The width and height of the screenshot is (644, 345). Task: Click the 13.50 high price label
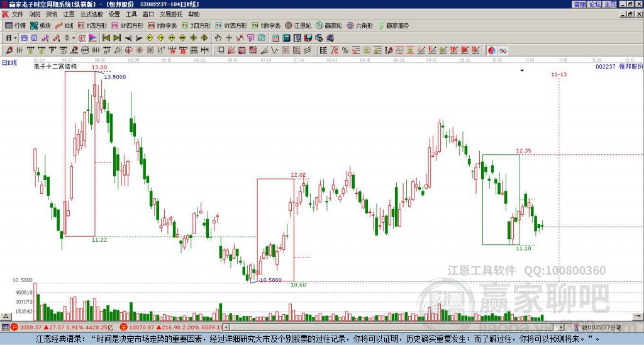[99, 67]
